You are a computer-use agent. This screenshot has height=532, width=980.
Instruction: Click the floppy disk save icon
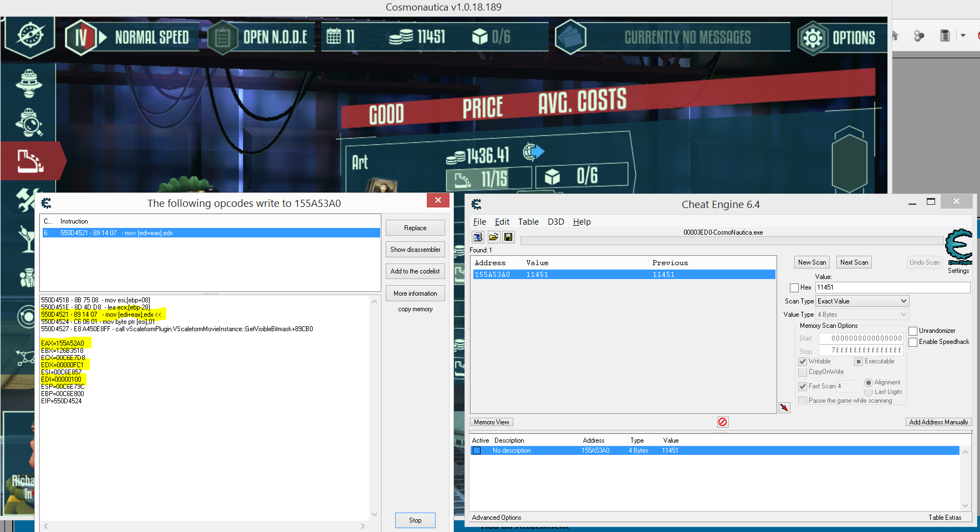pos(508,237)
